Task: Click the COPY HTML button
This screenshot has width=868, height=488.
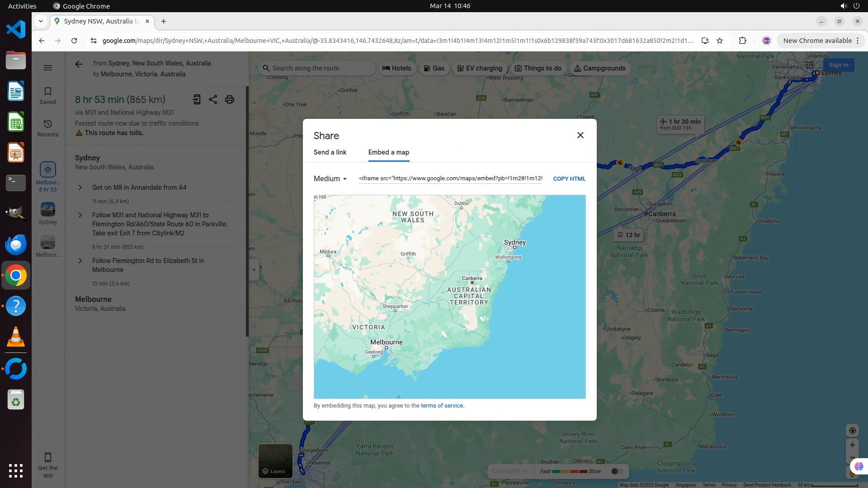Action: point(569,179)
